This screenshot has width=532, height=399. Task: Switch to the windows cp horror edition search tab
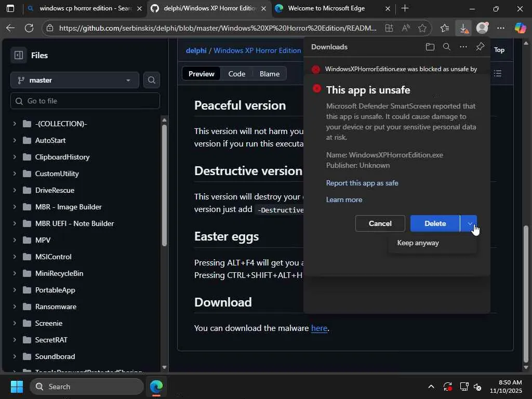coord(85,8)
